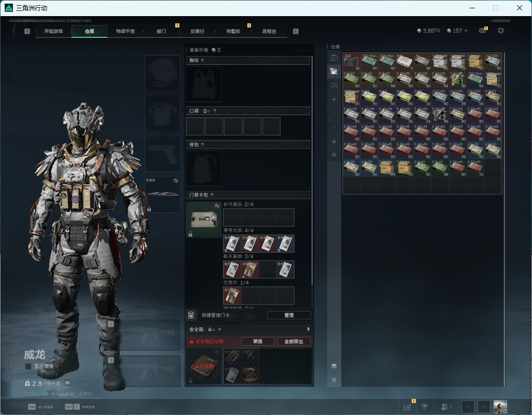Open the player avatar at bottom right
Viewport: 532px width, 415px height.
tap(500, 407)
